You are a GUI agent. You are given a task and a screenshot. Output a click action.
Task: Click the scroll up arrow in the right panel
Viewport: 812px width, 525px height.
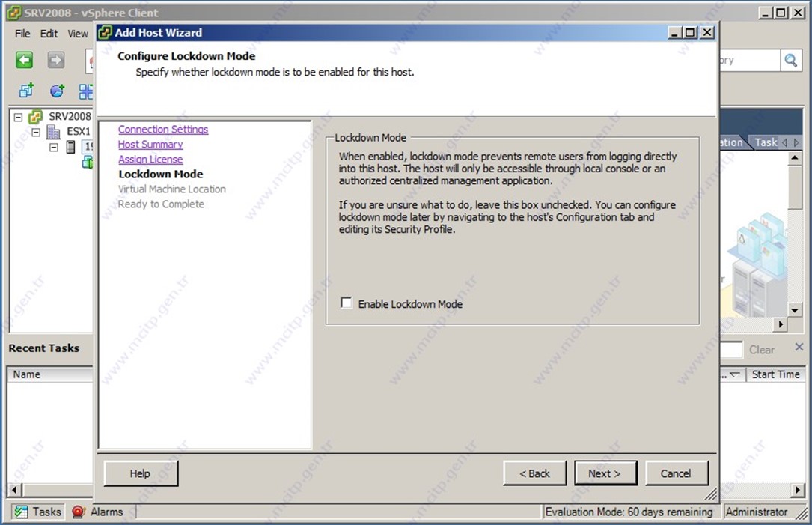(x=795, y=158)
